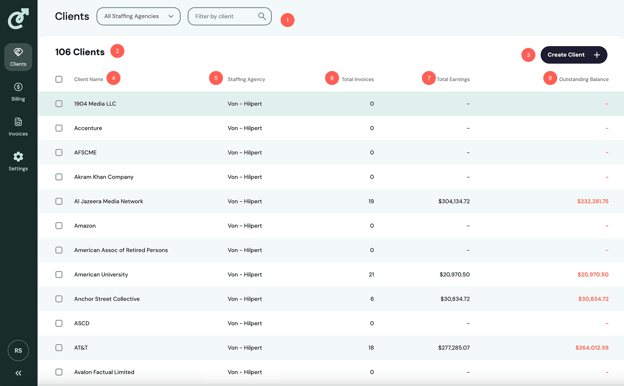
Task: Open the Billing section in sidebar
Action: pos(18,92)
